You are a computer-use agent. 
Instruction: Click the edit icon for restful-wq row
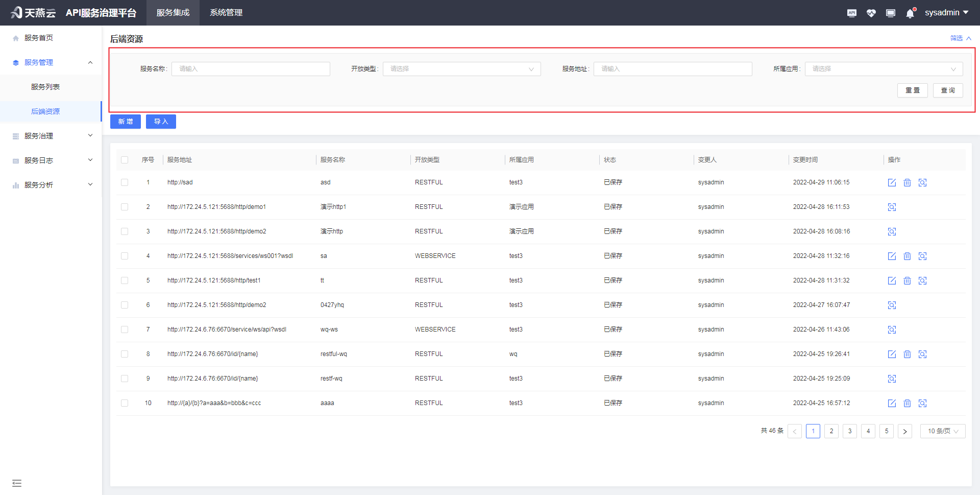(x=892, y=355)
